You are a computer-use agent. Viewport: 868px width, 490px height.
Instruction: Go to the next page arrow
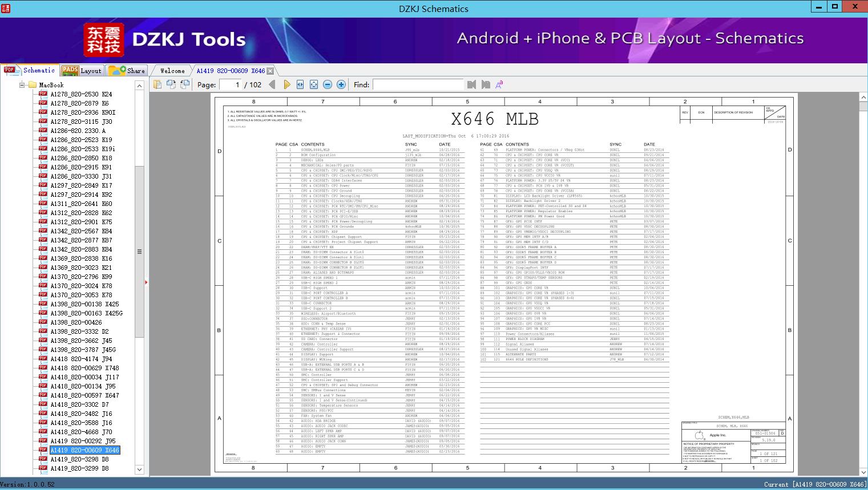pos(286,84)
